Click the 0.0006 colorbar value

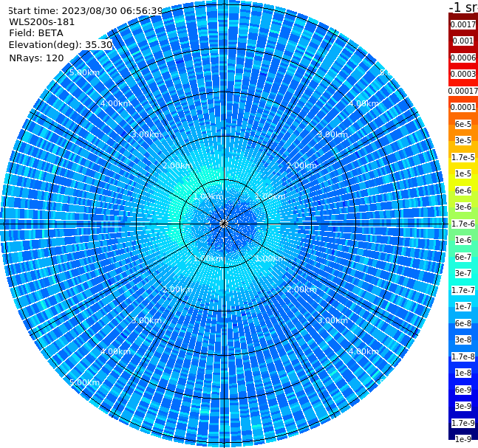pos(463,58)
